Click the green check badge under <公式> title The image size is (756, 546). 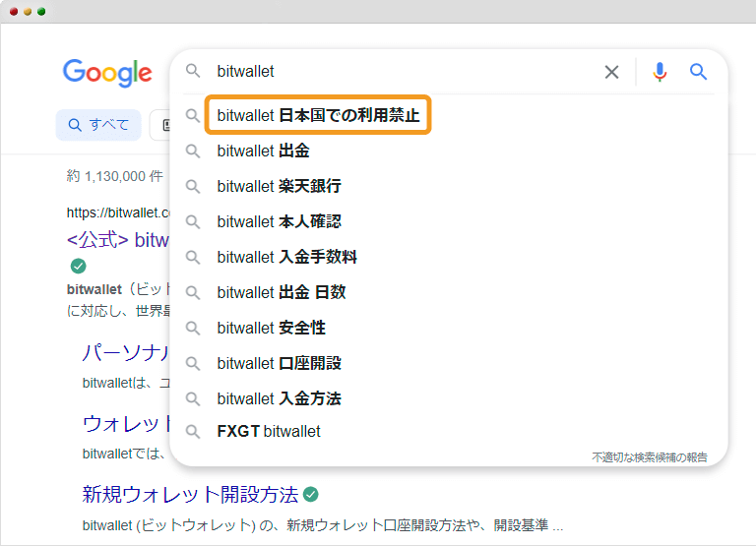pyautogui.click(x=78, y=266)
